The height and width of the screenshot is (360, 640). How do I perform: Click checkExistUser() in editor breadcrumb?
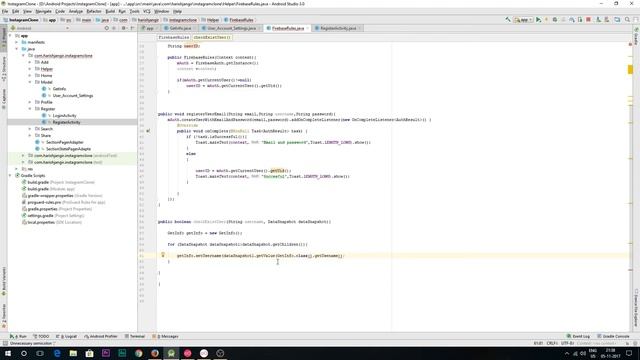212,37
